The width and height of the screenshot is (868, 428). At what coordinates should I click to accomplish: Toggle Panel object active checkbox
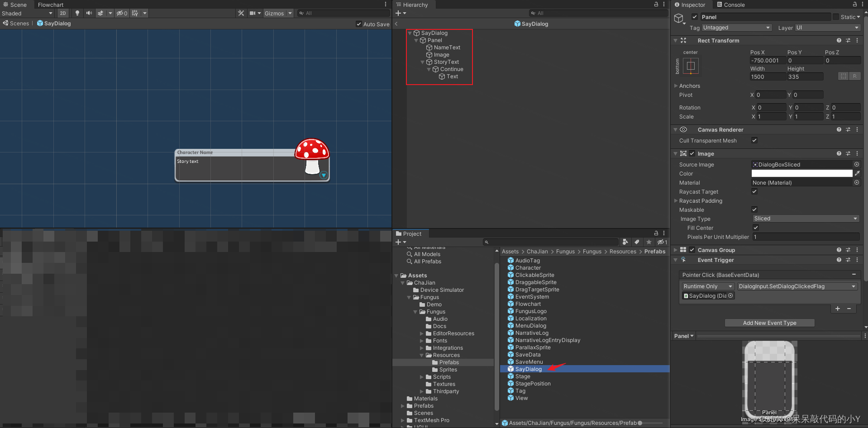point(695,17)
